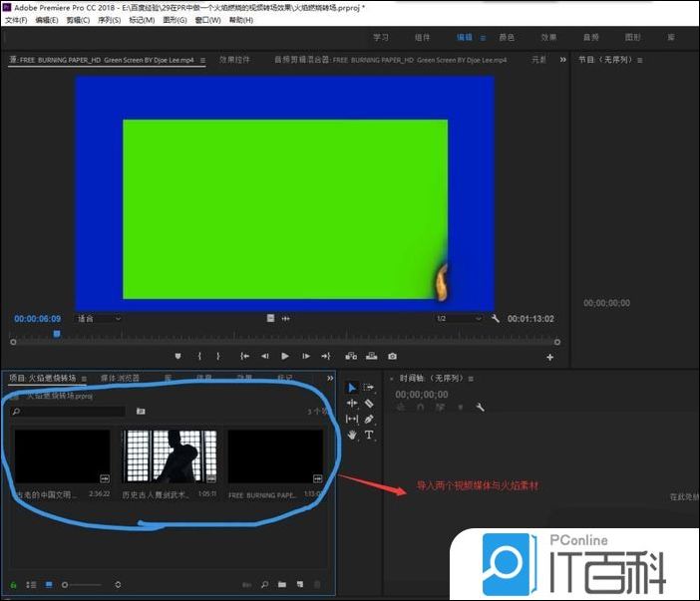700x601 pixels.
Task: Select the Type tool
Action: click(369, 435)
